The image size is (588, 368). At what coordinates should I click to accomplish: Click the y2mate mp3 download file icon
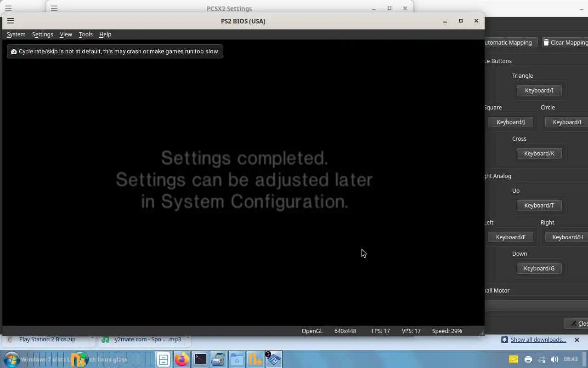[106, 339]
